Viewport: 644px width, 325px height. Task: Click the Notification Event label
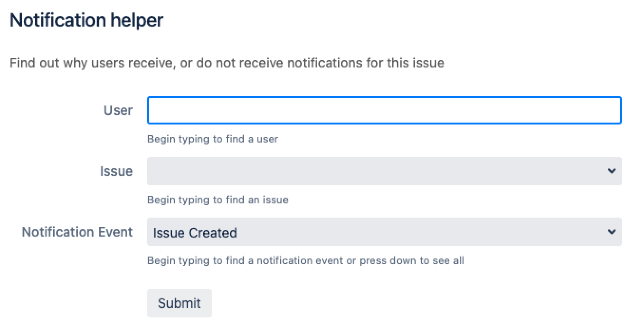tap(77, 232)
